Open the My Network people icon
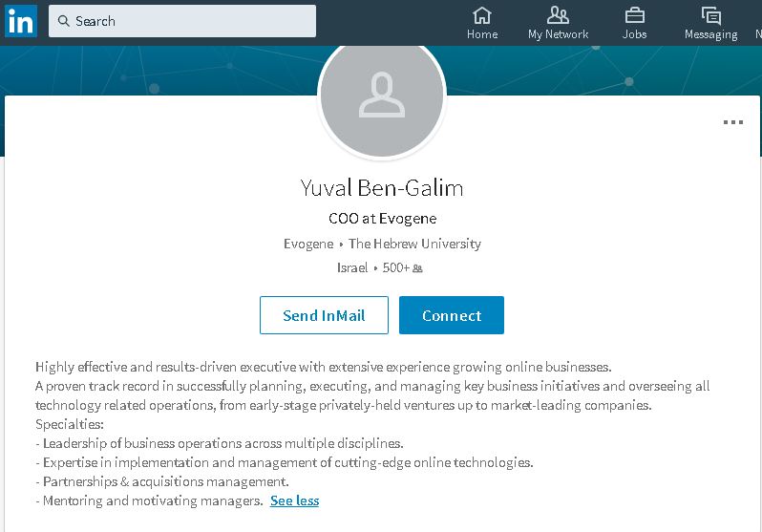 click(x=558, y=15)
